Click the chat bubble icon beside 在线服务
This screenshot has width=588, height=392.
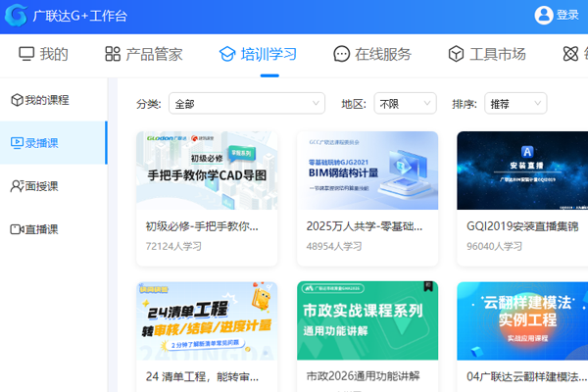click(x=341, y=54)
